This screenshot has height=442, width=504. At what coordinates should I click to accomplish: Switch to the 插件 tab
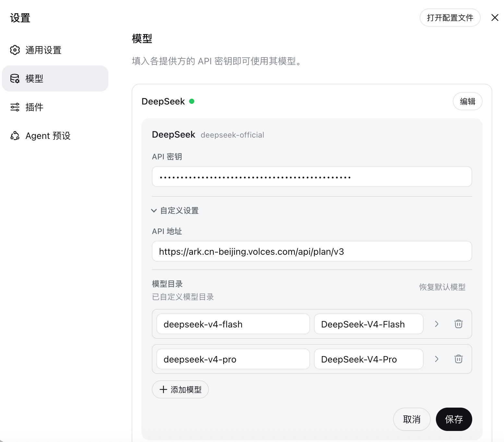[x=55, y=107]
